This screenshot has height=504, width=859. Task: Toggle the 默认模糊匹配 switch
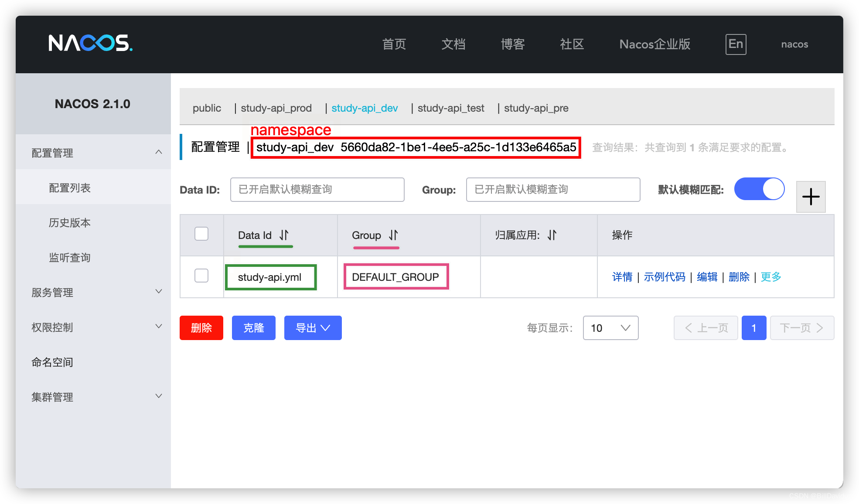pos(759,189)
